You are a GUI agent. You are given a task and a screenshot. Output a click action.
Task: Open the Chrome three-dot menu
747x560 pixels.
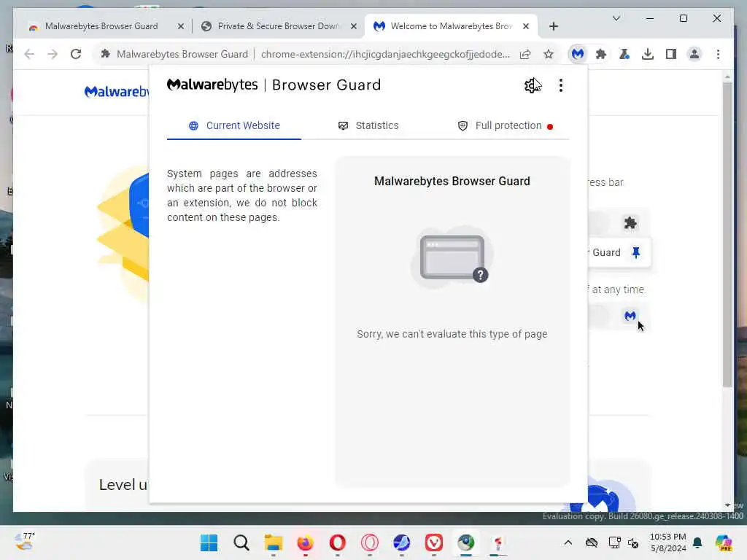click(718, 54)
